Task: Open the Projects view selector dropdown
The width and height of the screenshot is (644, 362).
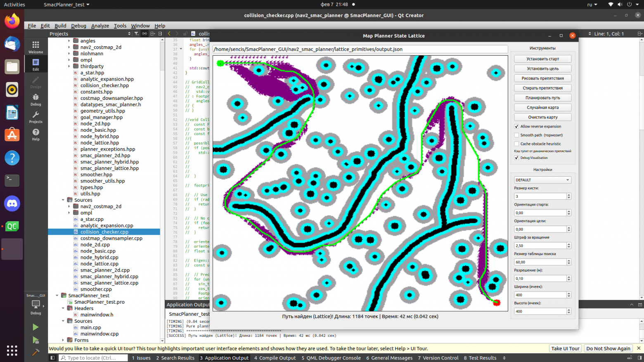Action: click(x=90, y=34)
